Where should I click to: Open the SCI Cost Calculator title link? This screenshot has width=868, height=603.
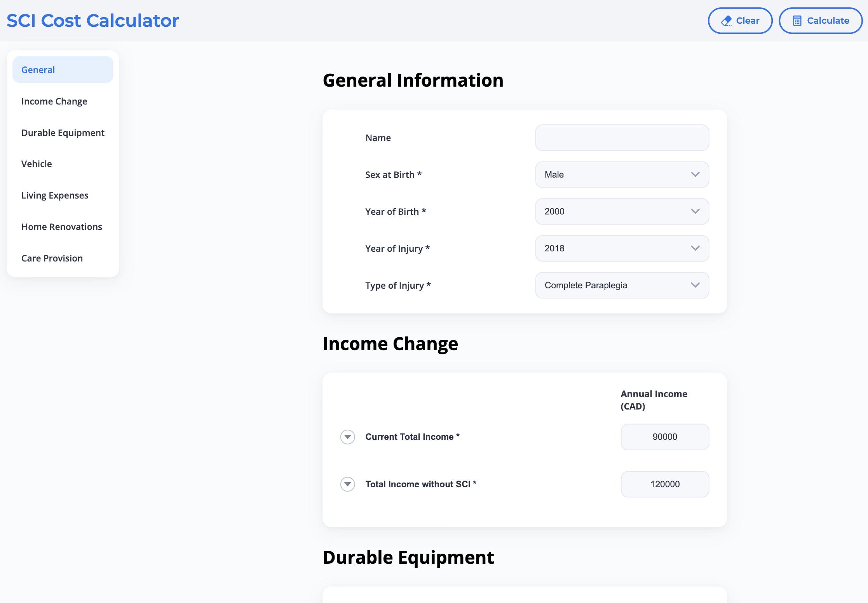pos(92,21)
